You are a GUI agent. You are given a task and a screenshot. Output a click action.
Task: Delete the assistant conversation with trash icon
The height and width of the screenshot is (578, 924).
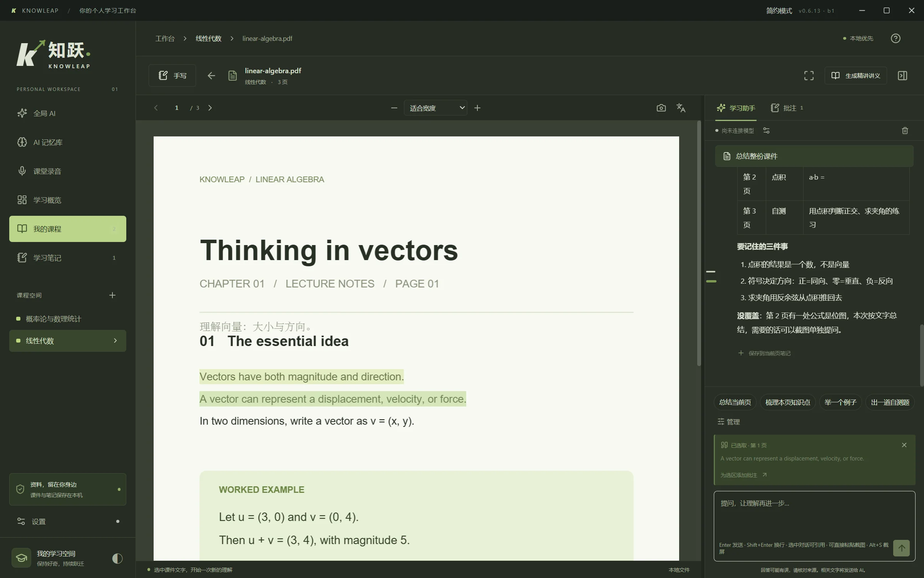pos(905,131)
